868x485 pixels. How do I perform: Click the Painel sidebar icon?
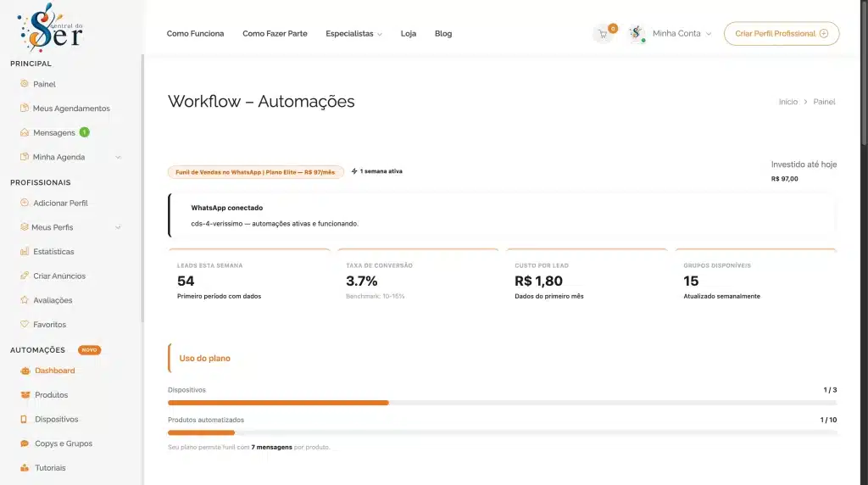[25, 84]
